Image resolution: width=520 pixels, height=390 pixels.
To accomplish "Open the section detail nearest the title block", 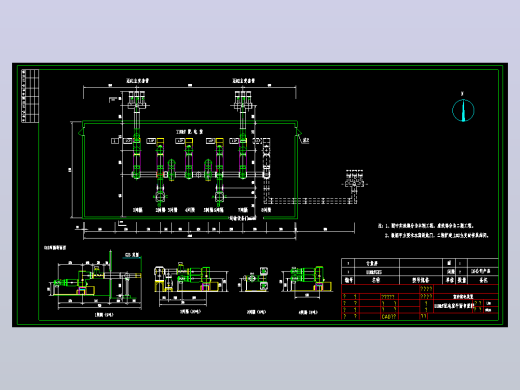I will 307,282.
